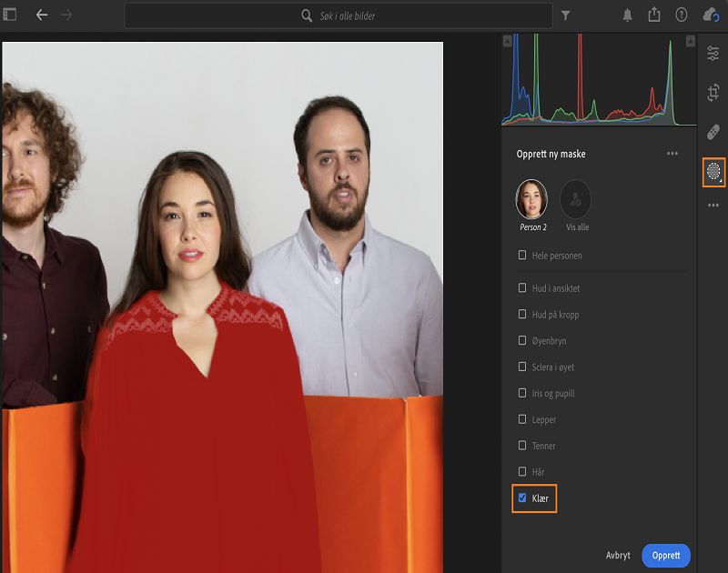Click the 'Person 2' label
This screenshot has height=573, width=728.
533,227
